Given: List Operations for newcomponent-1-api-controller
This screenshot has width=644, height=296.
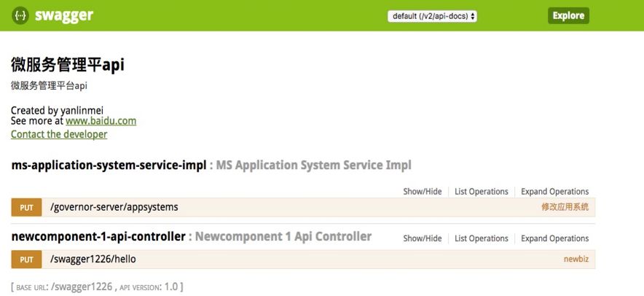Looking at the screenshot, I should (x=482, y=238).
